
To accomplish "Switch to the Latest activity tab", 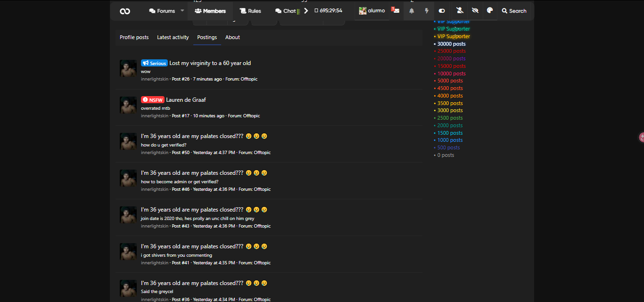I will [173, 37].
